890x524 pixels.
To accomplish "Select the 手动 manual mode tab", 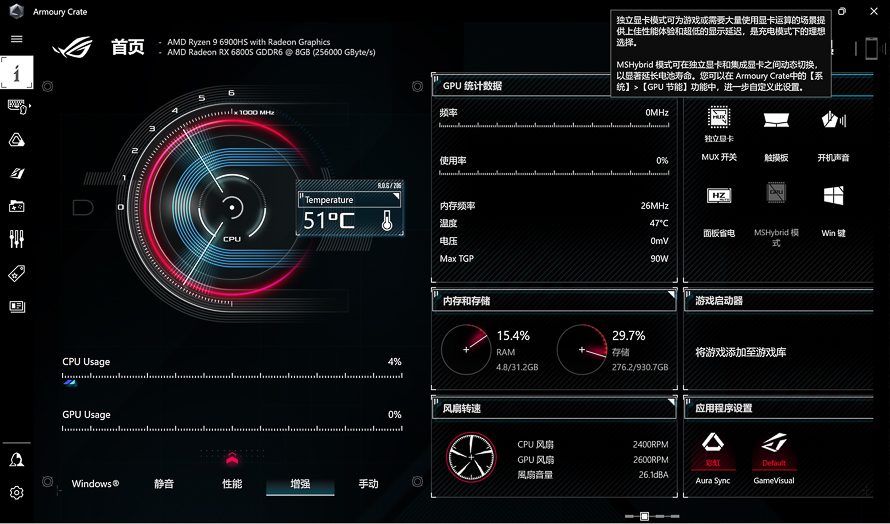I will 368,484.
